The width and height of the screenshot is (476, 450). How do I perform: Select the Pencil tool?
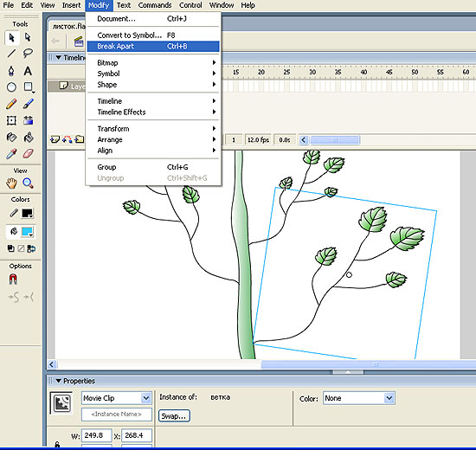pyautogui.click(x=11, y=104)
